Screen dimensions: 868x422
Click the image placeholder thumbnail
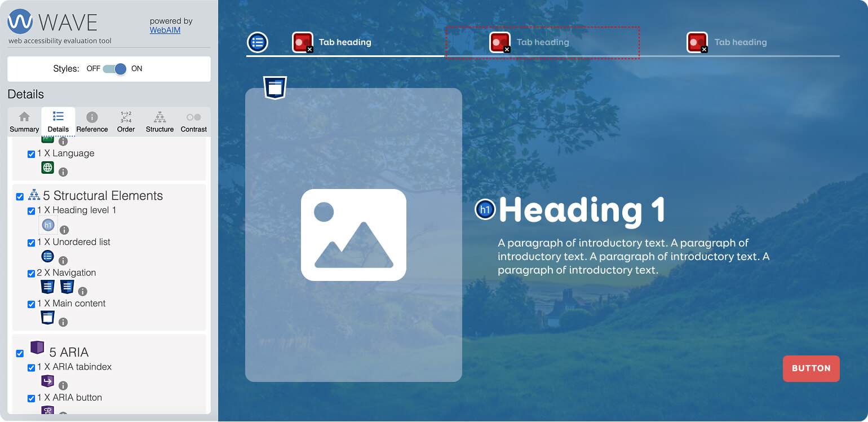point(353,235)
